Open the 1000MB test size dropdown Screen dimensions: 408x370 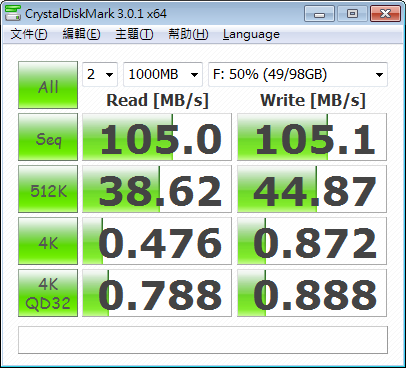163,74
